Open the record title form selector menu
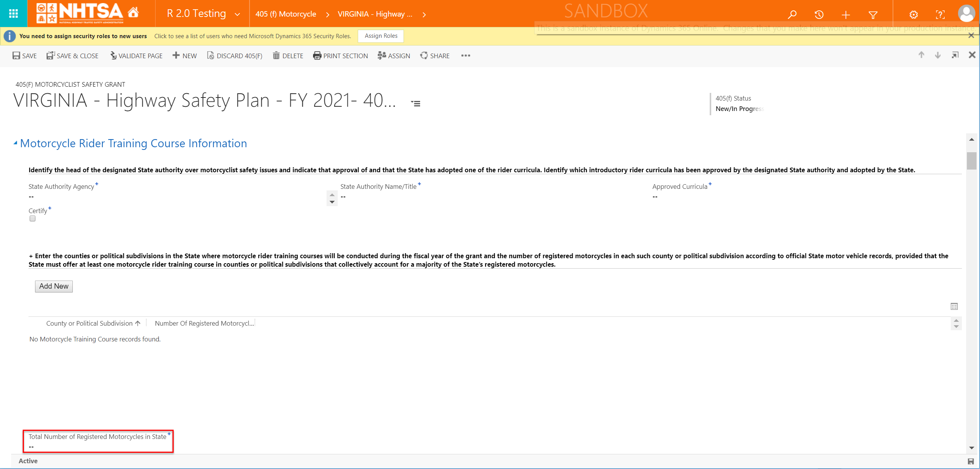 tap(415, 103)
